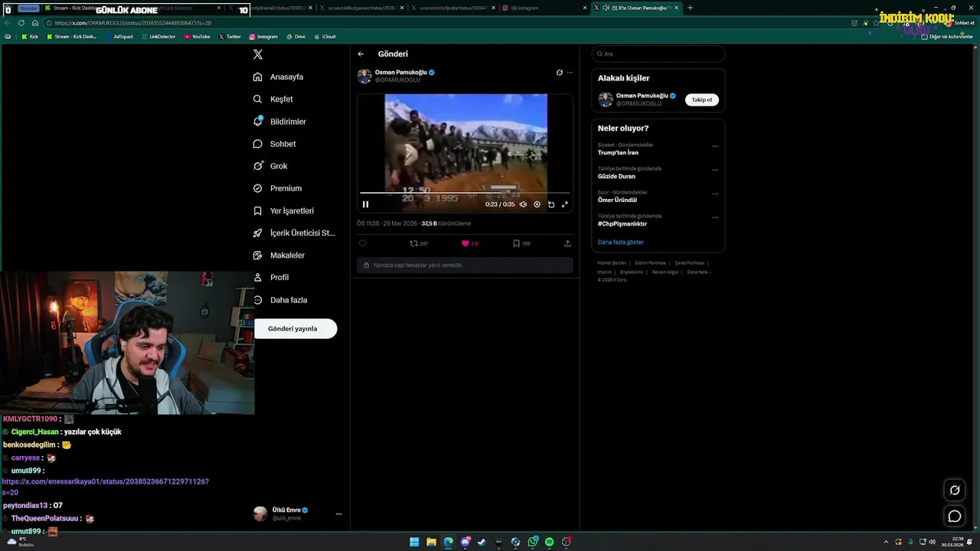The width and height of the screenshot is (980, 551).
Task: Open Osman Pamukoğlu's avatar on the post
Action: [x=364, y=76]
